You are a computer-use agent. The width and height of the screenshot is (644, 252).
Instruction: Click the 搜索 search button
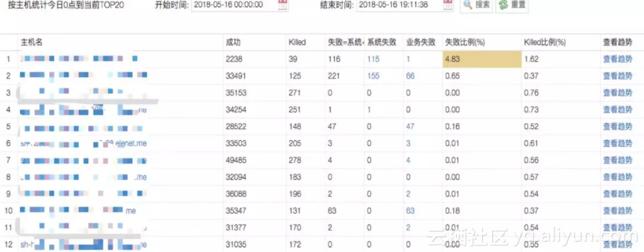point(476,5)
